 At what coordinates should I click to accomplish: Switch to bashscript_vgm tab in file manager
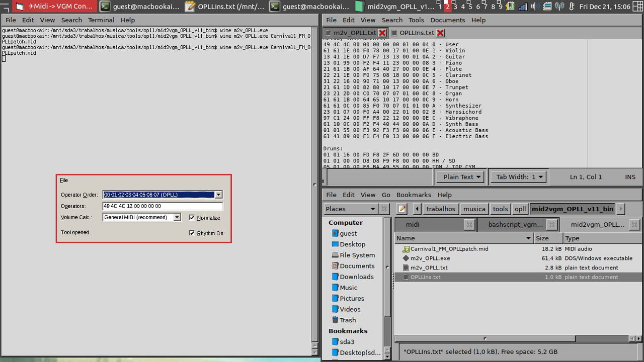pyautogui.click(x=517, y=224)
